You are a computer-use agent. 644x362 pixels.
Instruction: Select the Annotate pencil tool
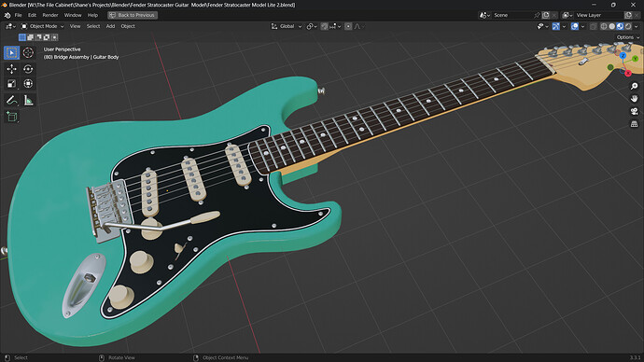click(x=11, y=100)
